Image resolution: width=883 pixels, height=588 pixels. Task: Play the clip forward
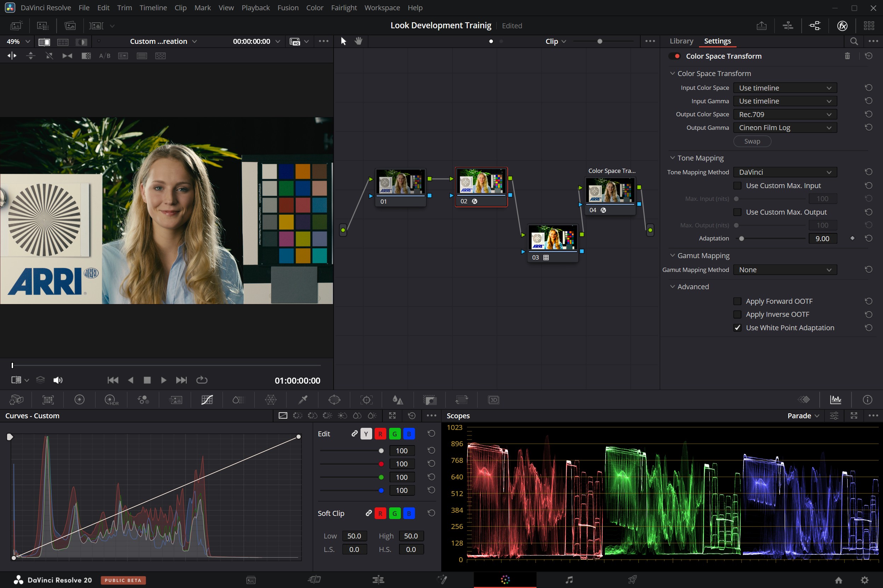[x=163, y=380]
